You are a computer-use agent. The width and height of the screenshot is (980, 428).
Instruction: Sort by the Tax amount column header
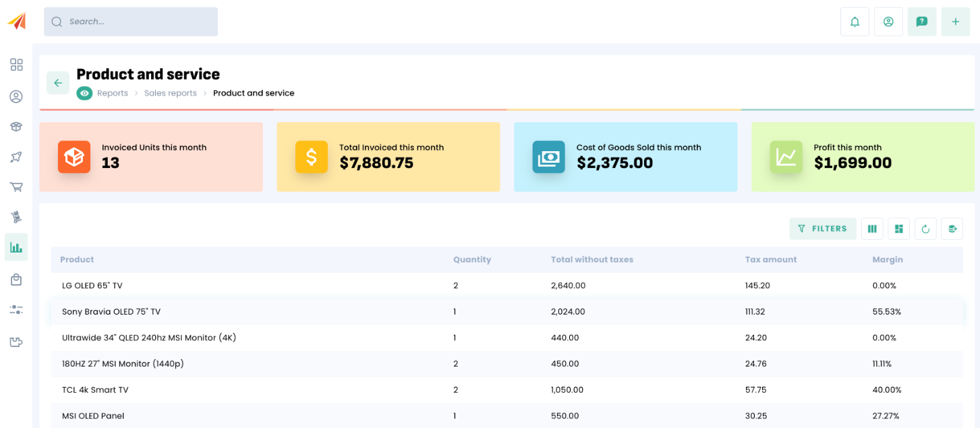[771, 259]
